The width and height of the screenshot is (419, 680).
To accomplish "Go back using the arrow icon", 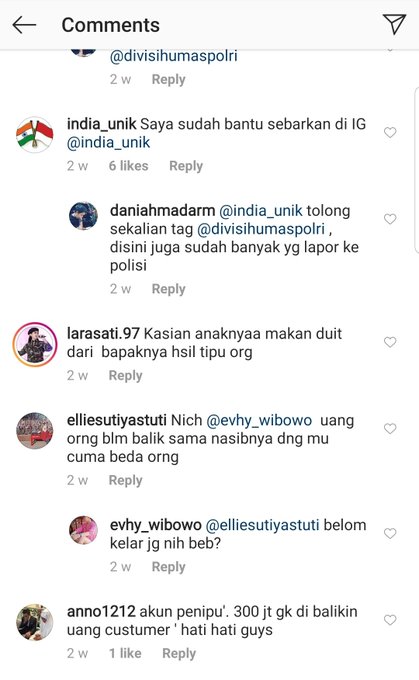I will (24, 25).
